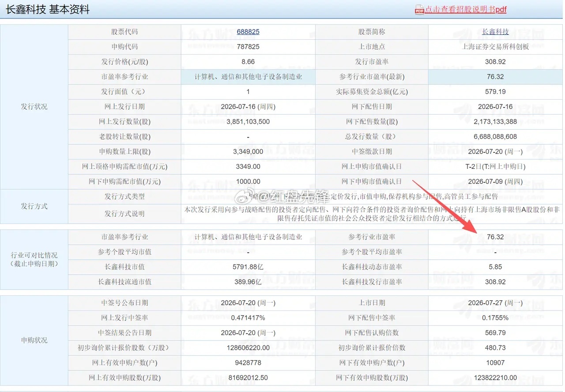Image resolution: width=565 pixels, height=392 pixels.
Task: Select the 发行方式 section header cell
Action: click(34, 206)
